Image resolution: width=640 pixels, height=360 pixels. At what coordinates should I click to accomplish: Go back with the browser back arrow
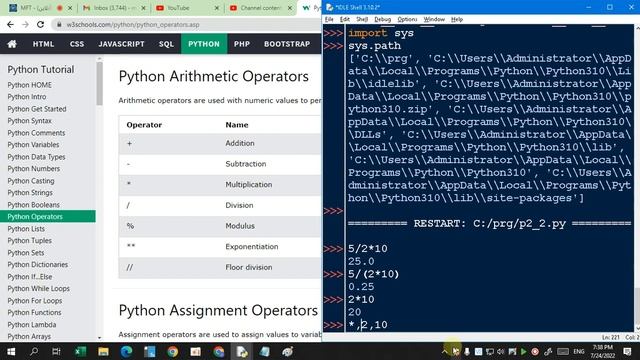click(10, 24)
